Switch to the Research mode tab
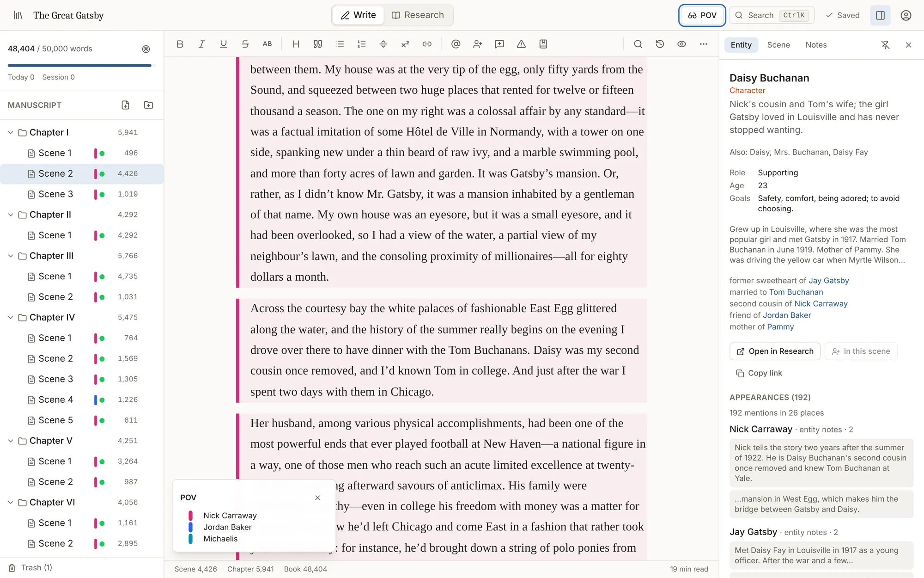The width and height of the screenshot is (924, 578). coord(418,15)
